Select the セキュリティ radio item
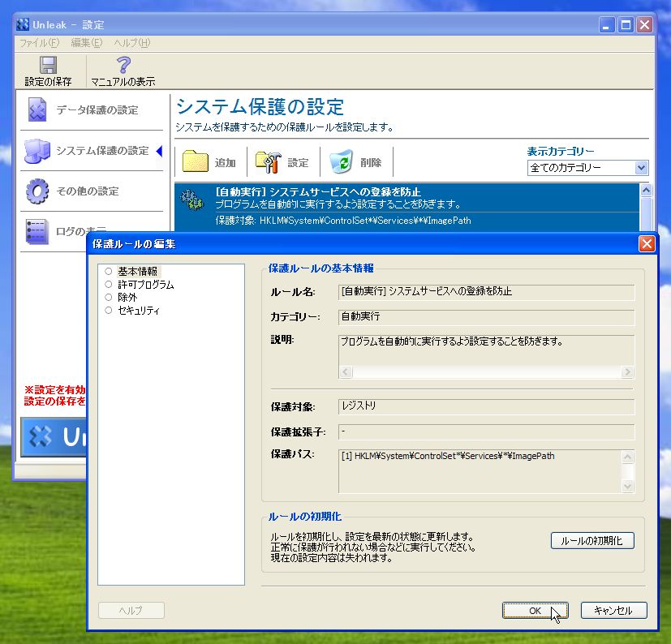 108,310
